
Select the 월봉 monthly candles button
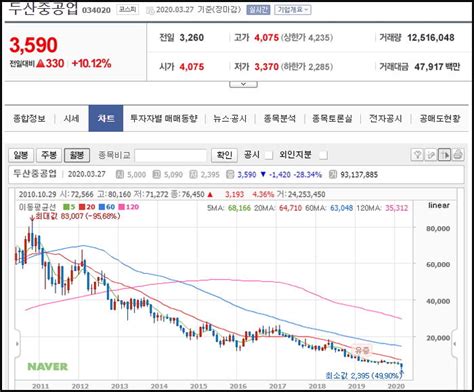tap(77, 155)
